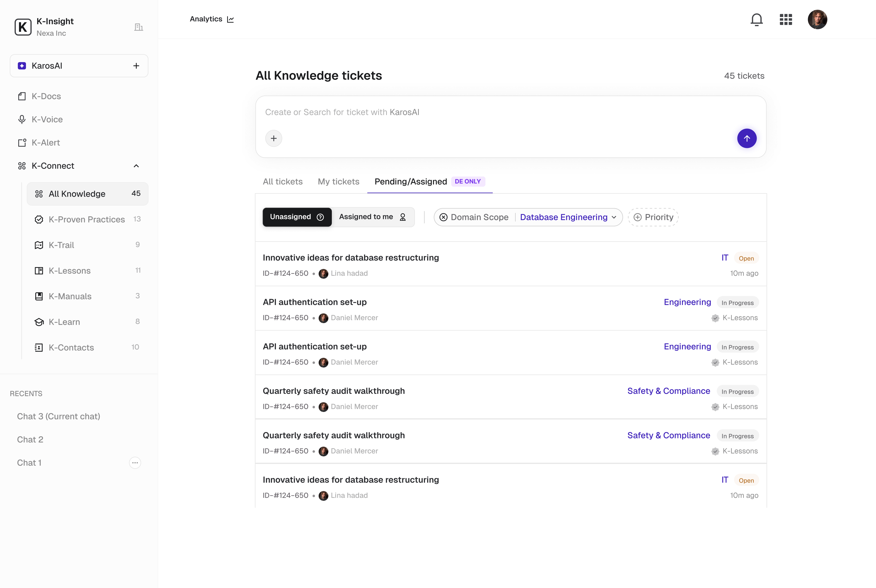The image size is (876, 588).
Task: Click the K-Insight logo
Action: pyautogui.click(x=23, y=27)
